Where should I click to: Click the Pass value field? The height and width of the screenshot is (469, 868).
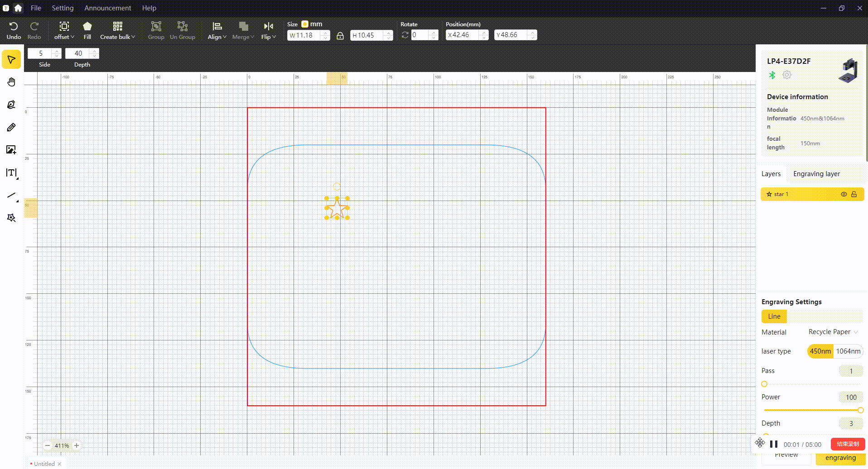coord(851,371)
